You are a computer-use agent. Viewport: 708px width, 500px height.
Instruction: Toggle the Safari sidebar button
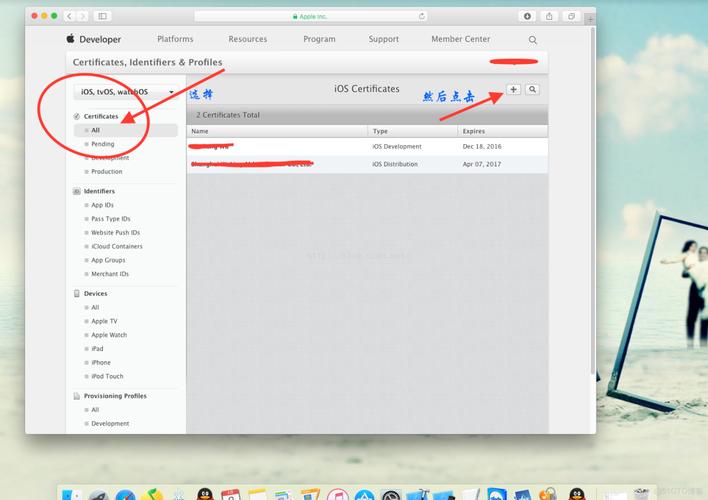coord(102,16)
